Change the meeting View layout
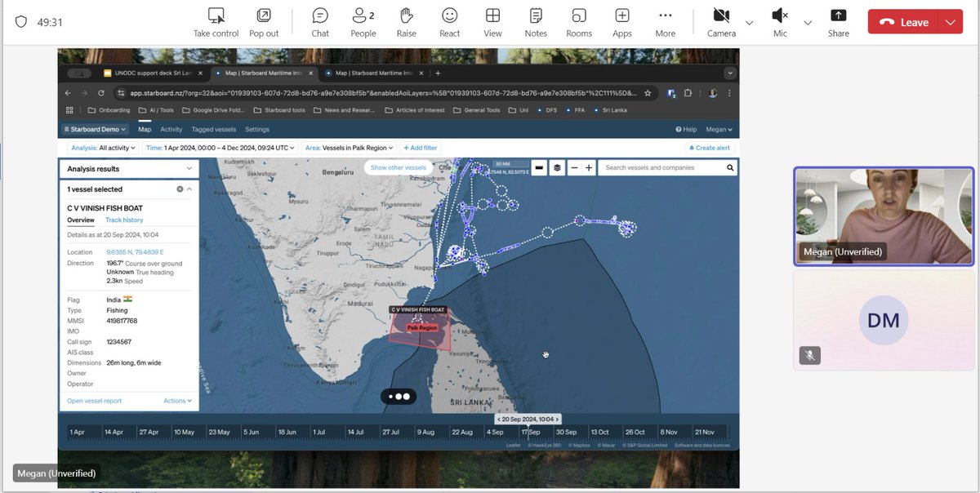980x493 pixels. pyautogui.click(x=492, y=22)
